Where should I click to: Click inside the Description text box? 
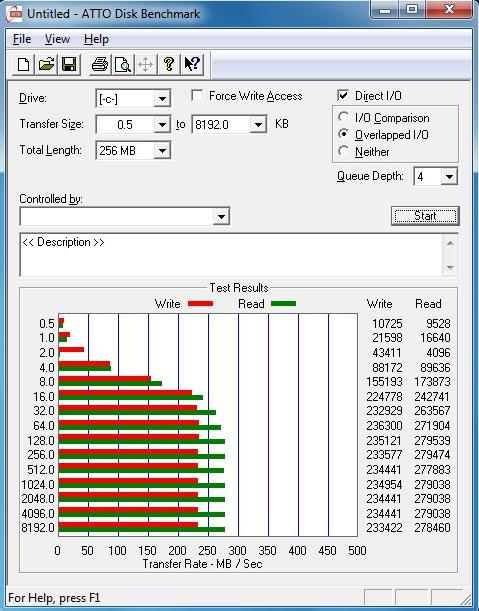tap(231, 255)
